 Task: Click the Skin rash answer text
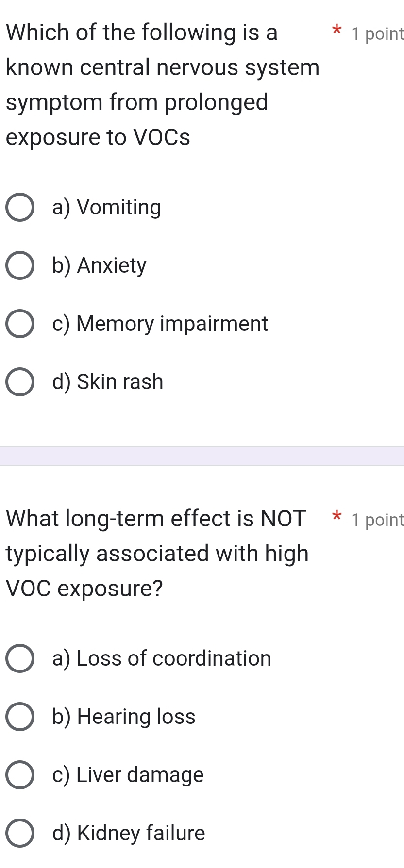pos(108,382)
